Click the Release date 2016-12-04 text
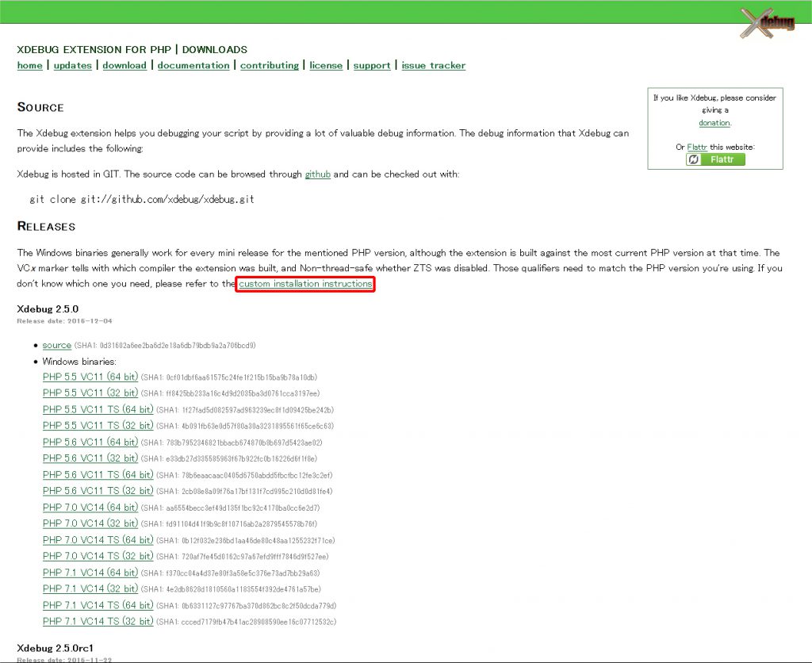This screenshot has height=663, width=812. coord(64,321)
